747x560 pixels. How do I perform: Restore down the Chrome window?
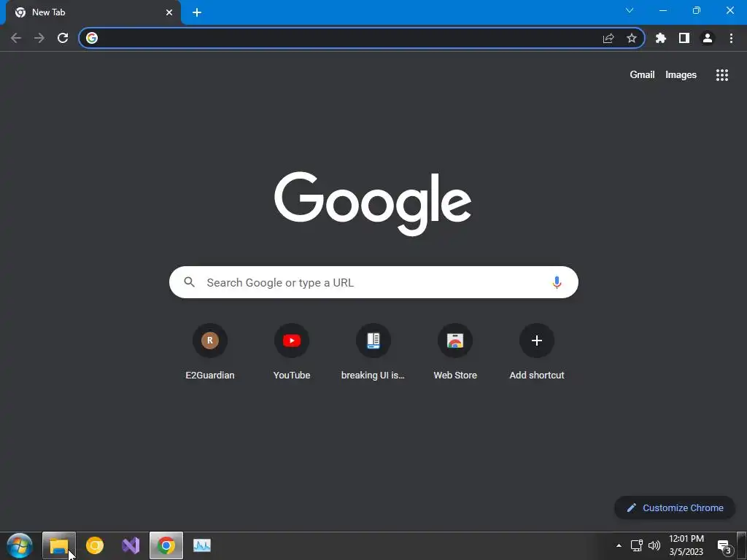tap(697, 10)
